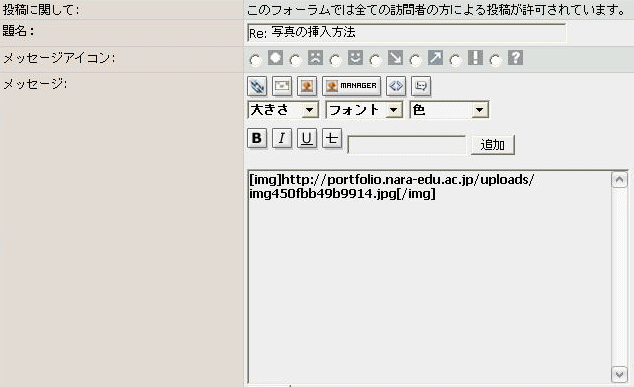Click inside the message body textarea
Viewport: 634px width, 387px height.
pos(429,277)
